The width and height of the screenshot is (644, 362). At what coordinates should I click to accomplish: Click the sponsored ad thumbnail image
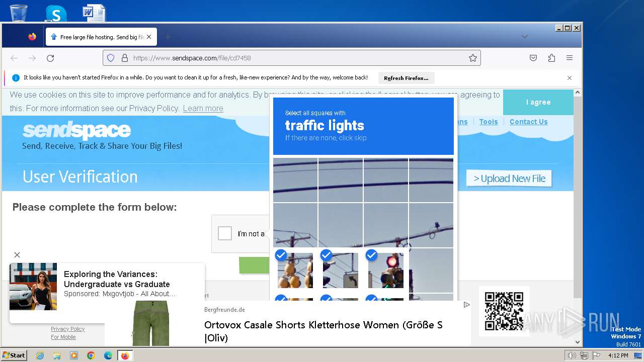pos(33,286)
